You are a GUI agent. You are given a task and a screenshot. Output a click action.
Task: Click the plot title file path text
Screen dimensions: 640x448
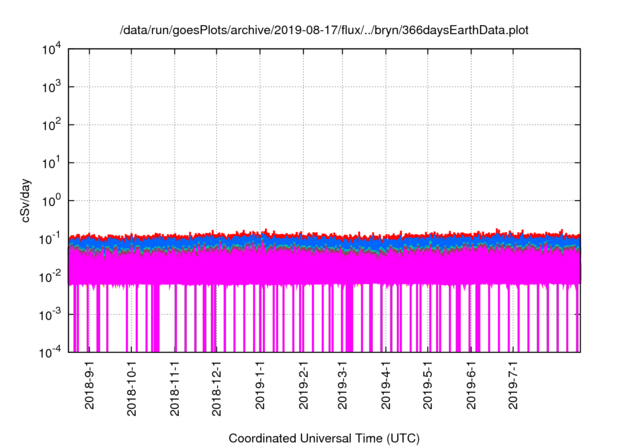pos(324,31)
